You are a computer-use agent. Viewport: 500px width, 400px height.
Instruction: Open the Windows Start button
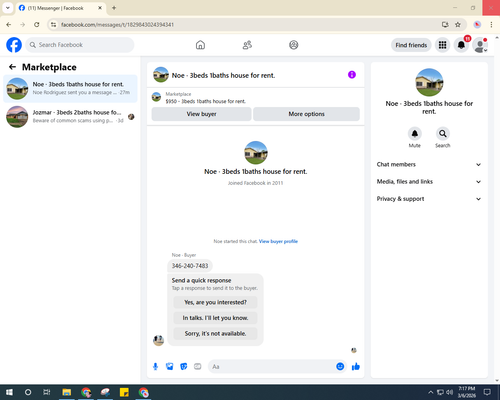[x=9, y=392]
